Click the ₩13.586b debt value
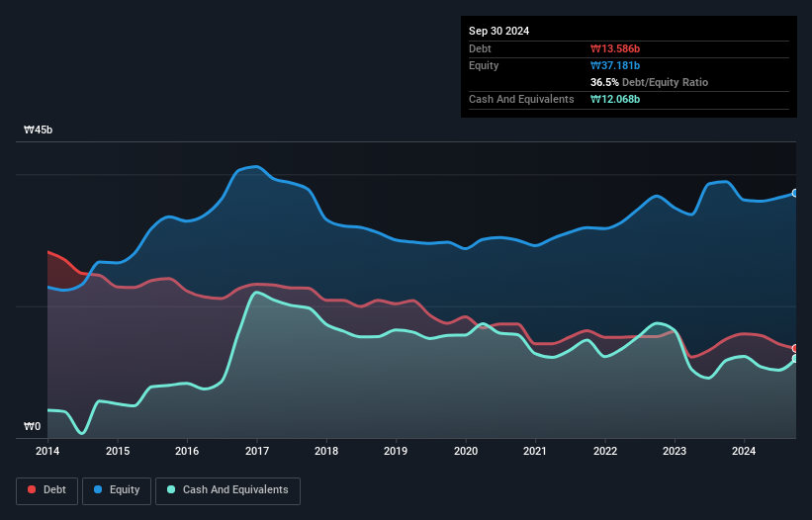This screenshot has width=812, height=520. pyautogui.click(x=615, y=48)
